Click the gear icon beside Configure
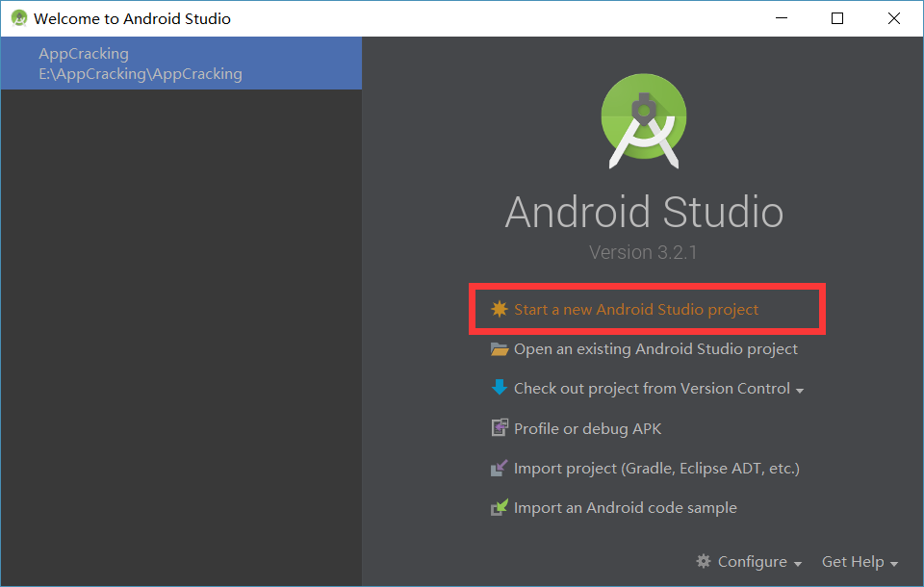924x587 pixels. 705,561
